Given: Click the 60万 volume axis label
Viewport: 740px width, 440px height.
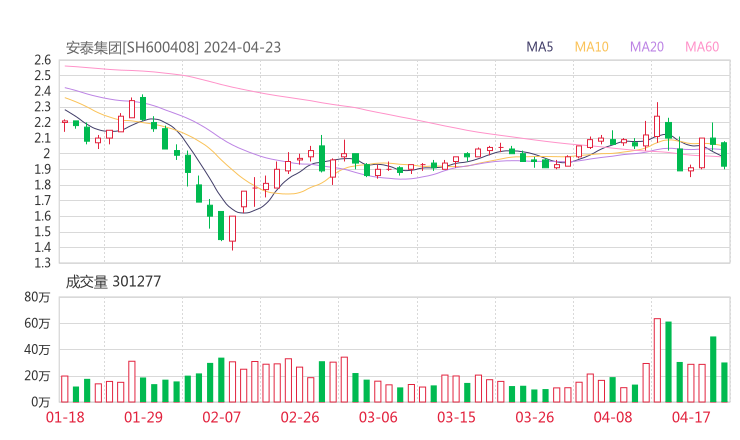Looking at the screenshot, I should (x=37, y=323).
